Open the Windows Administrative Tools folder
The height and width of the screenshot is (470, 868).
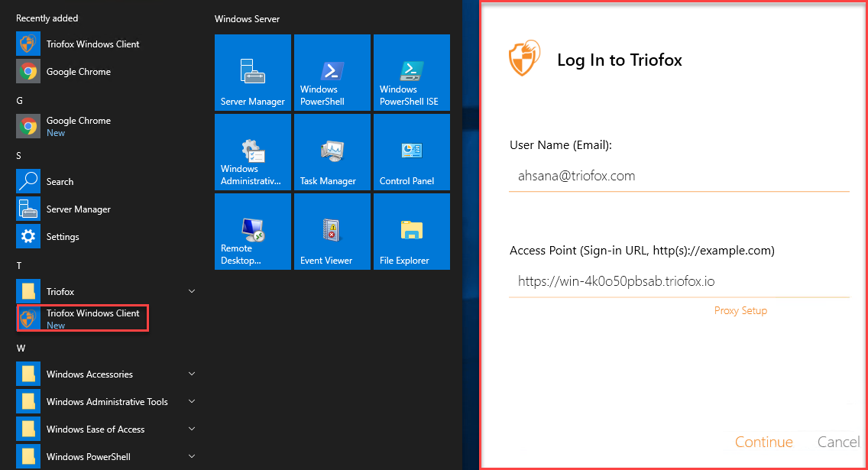click(105, 402)
